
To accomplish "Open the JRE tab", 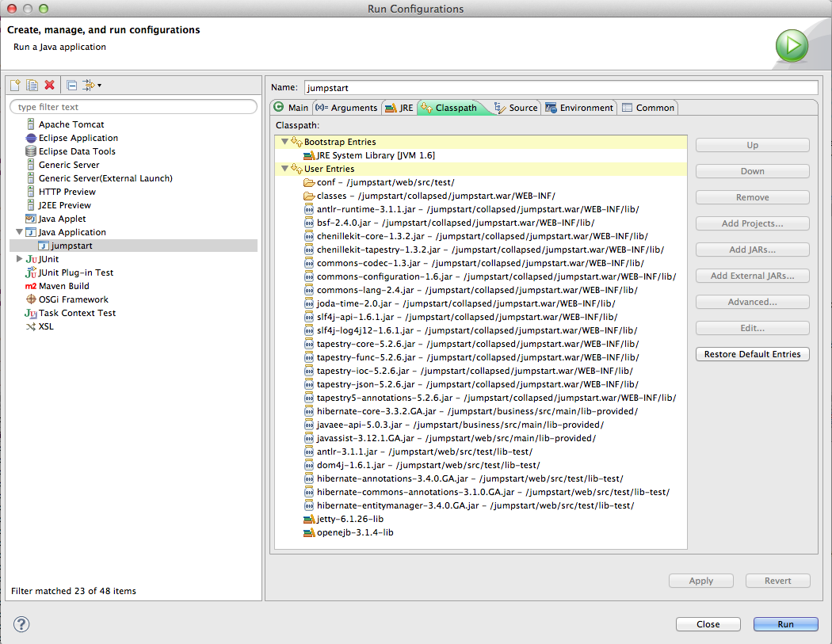I will coord(399,108).
